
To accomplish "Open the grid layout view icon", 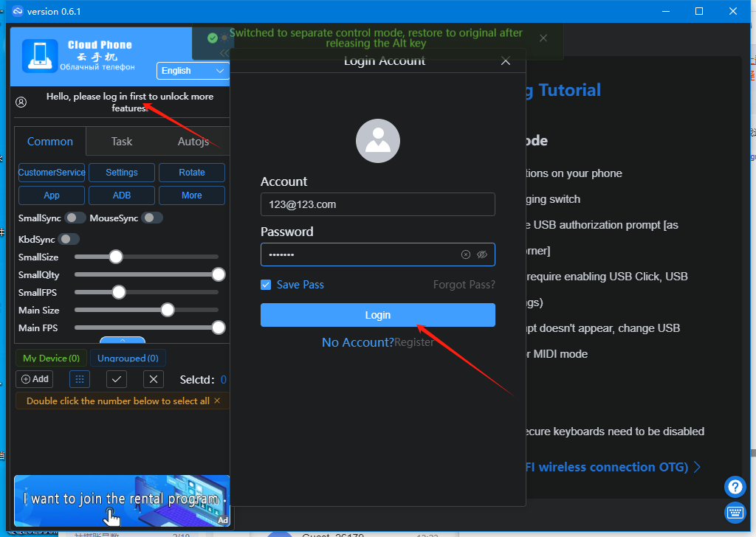I will click(x=80, y=379).
